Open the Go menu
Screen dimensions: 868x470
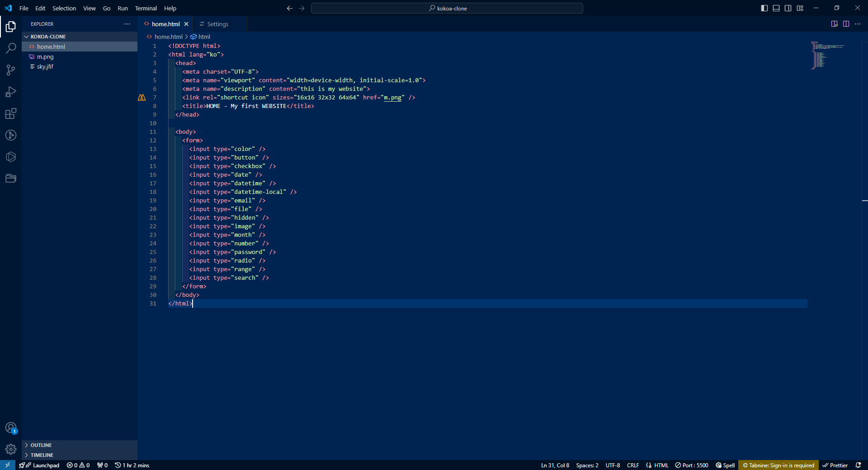pos(107,8)
